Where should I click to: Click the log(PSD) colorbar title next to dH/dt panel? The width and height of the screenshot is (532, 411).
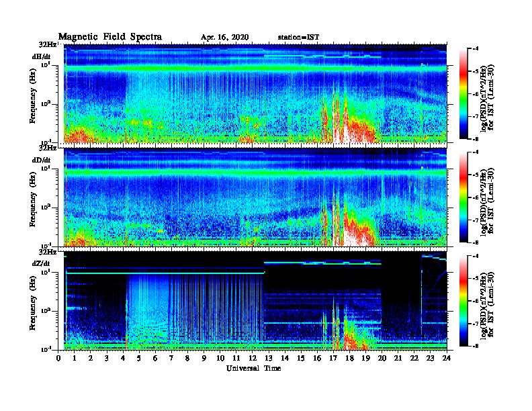[x=487, y=97]
